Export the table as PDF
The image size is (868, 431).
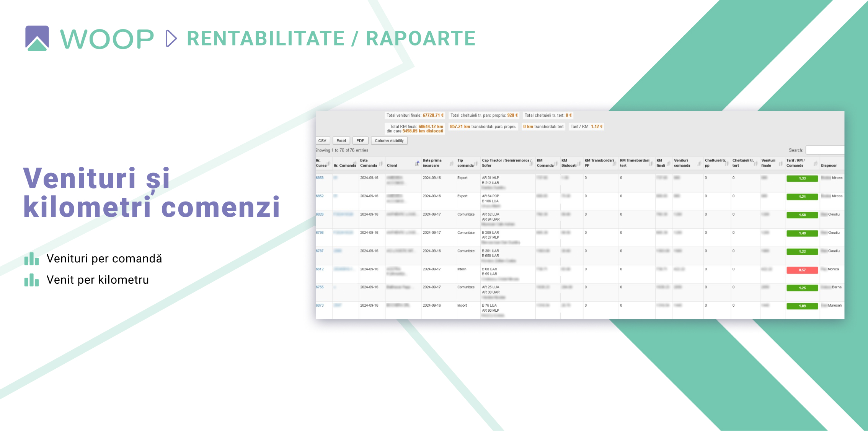click(361, 141)
